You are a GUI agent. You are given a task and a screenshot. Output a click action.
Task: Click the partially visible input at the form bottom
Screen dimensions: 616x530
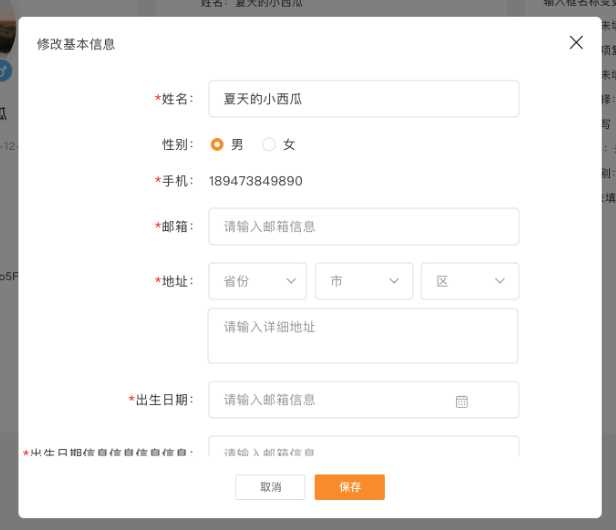363,448
